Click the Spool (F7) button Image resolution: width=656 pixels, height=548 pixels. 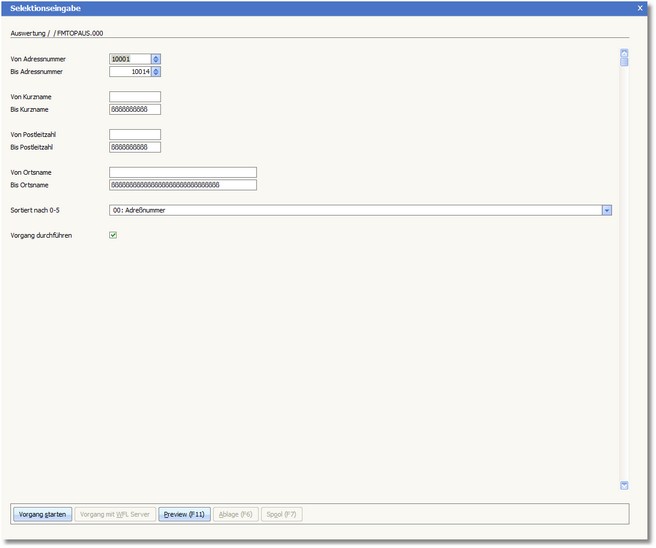282,514
